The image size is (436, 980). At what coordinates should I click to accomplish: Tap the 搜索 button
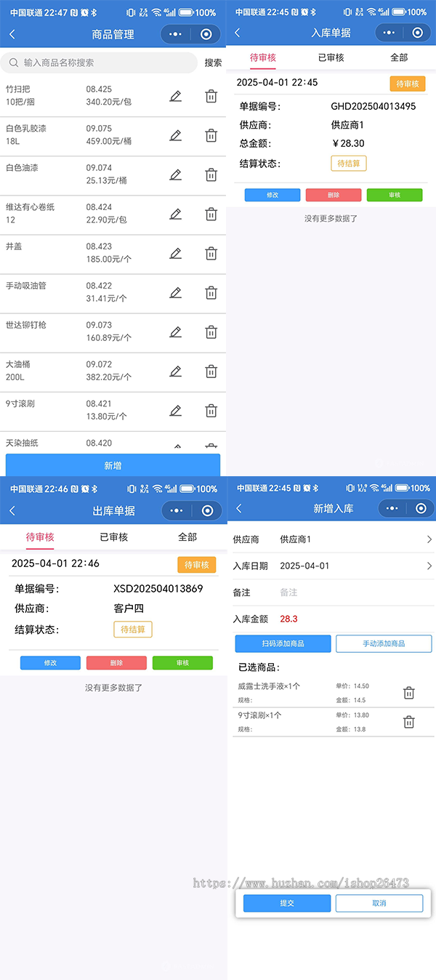[x=213, y=63]
